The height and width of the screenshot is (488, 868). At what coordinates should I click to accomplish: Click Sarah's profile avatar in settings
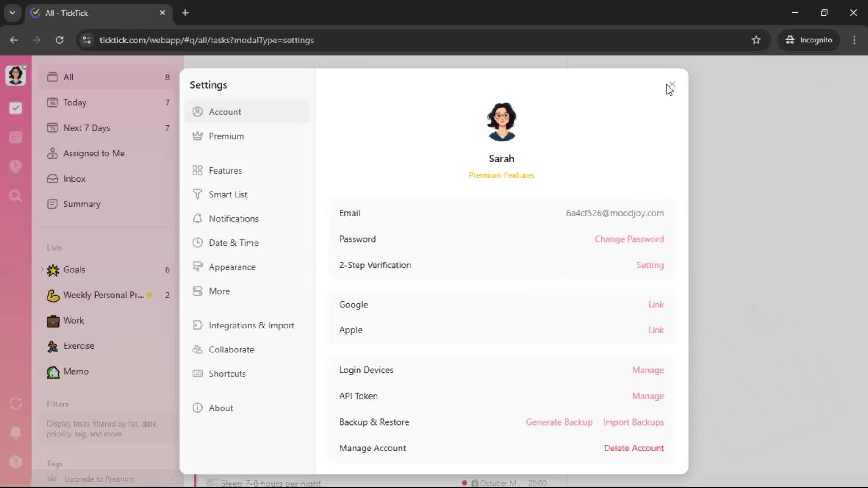[501, 122]
